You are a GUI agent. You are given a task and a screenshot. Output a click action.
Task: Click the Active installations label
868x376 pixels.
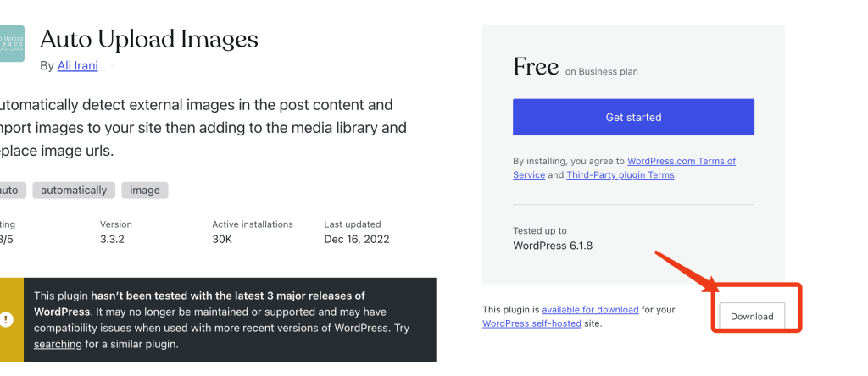coord(253,224)
